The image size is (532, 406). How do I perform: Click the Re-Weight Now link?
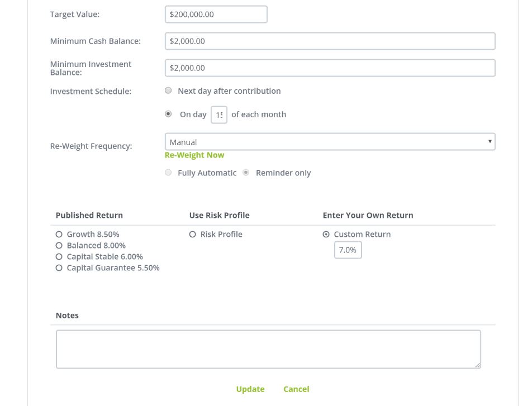coord(194,155)
